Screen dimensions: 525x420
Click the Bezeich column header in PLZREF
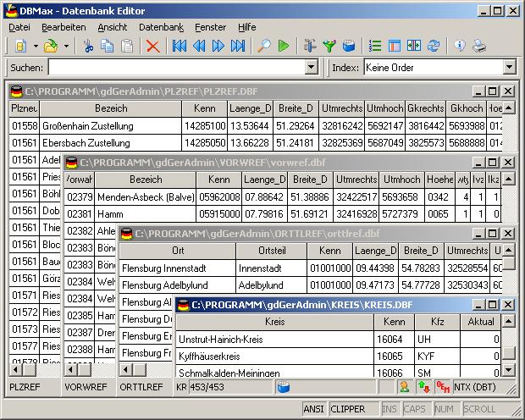click(x=111, y=108)
